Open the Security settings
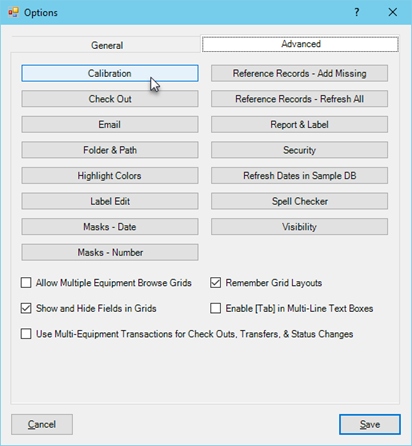This screenshot has width=412, height=446. point(299,150)
